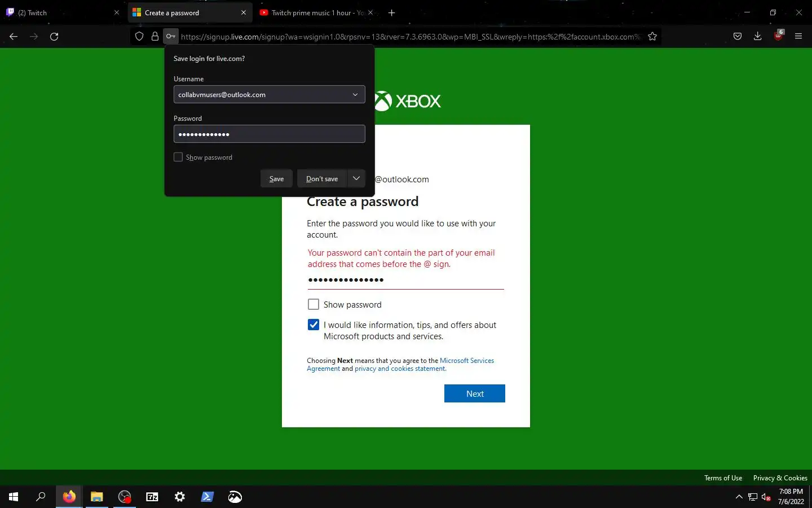Uncheck the Microsoft information and offers checkbox
812x508 pixels.
pos(314,325)
